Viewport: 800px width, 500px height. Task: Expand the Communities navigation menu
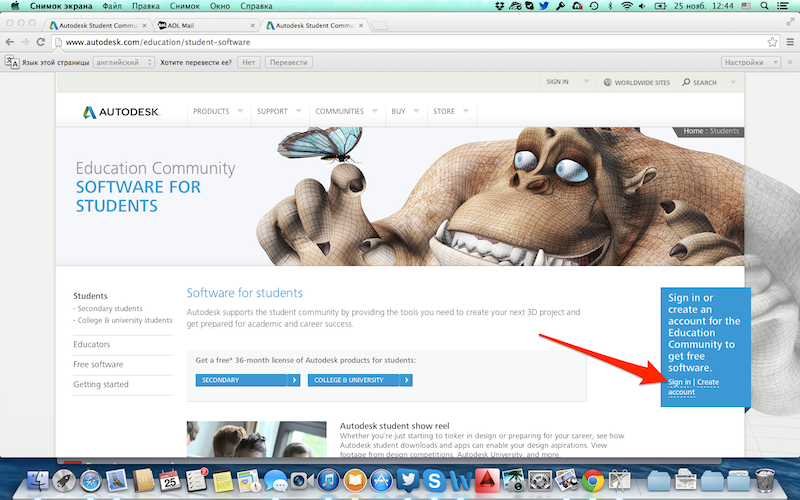(345, 112)
